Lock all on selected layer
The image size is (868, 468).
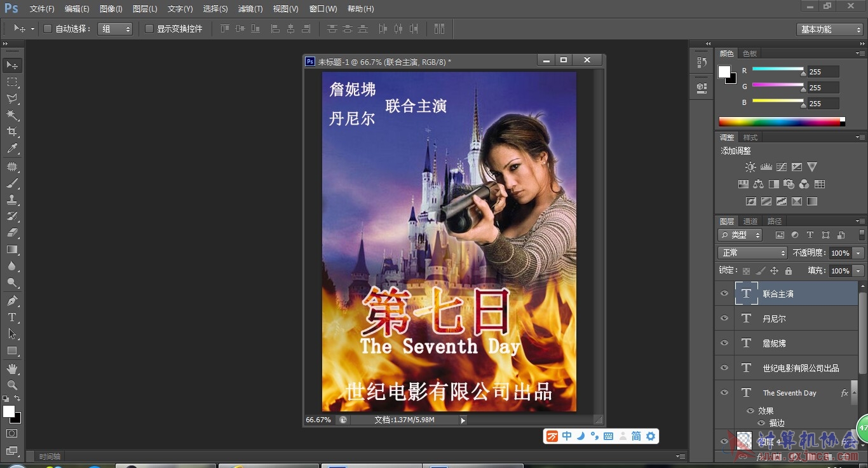coord(789,271)
